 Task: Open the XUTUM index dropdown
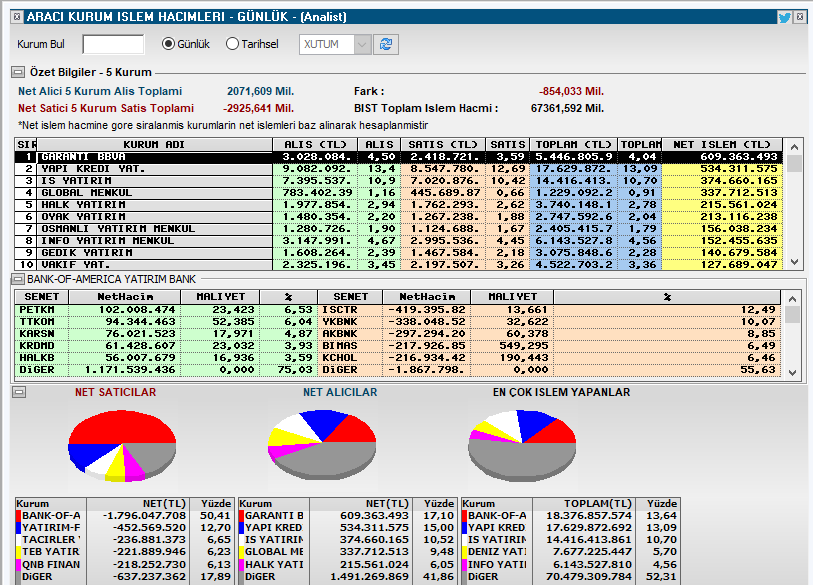(362, 45)
